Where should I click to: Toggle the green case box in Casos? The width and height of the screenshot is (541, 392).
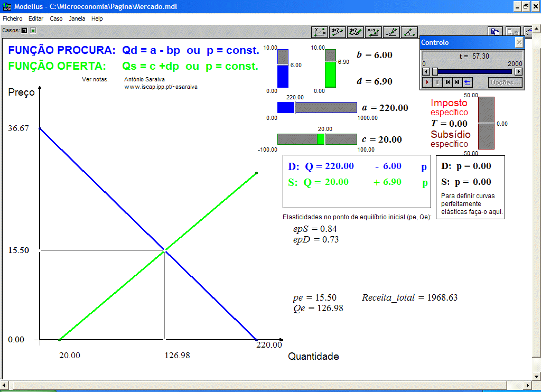(33, 31)
